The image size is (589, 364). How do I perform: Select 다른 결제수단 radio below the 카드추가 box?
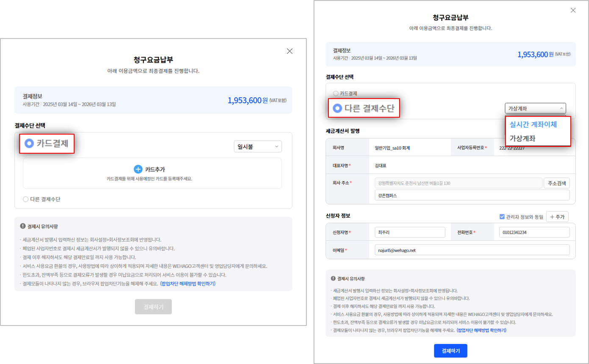(25, 199)
